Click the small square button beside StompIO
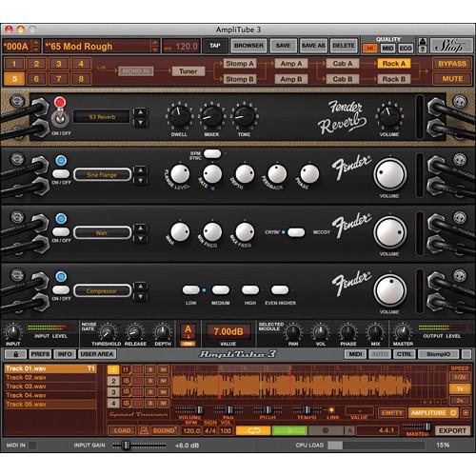Image resolution: width=476 pixels, height=476 pixels. click(x=466, y=354)
